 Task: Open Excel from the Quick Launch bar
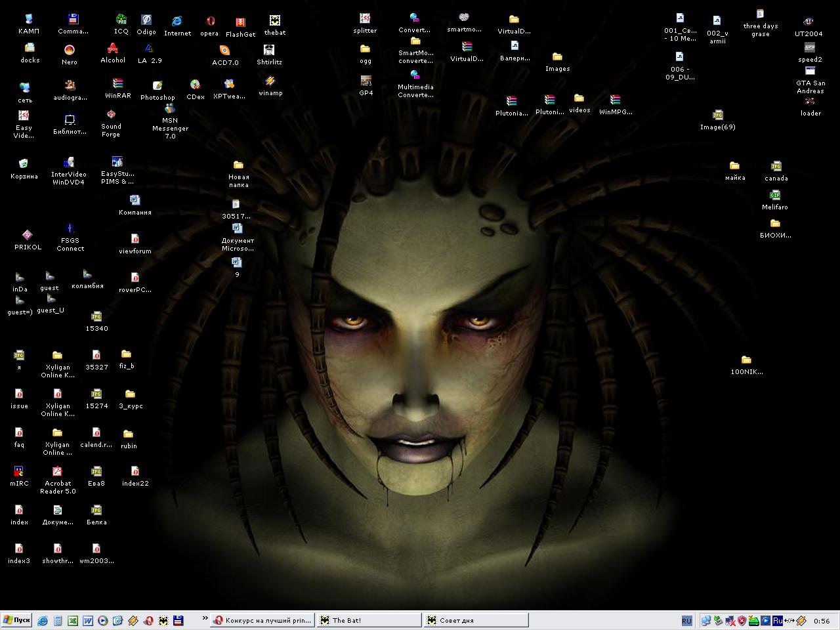(x=73, y=620)
